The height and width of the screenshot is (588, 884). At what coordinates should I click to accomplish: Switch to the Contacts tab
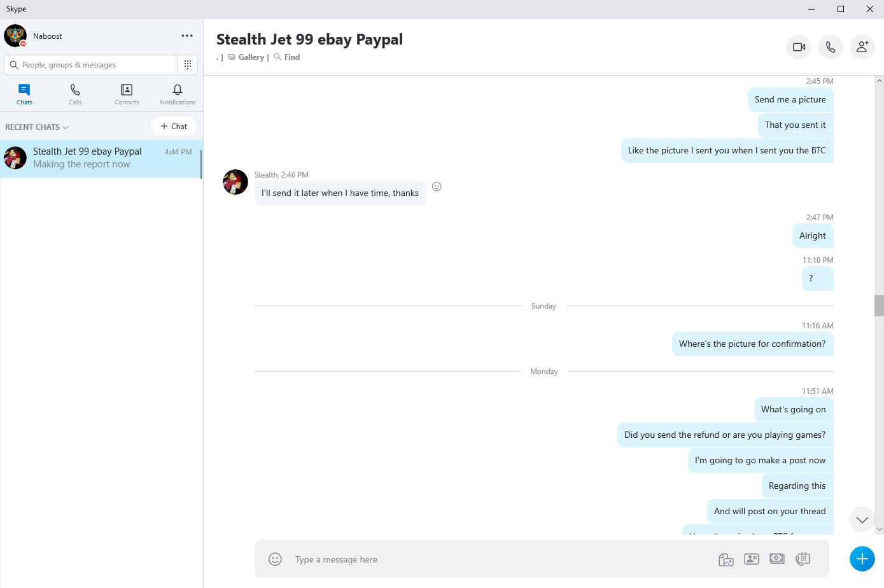(127, 94)
